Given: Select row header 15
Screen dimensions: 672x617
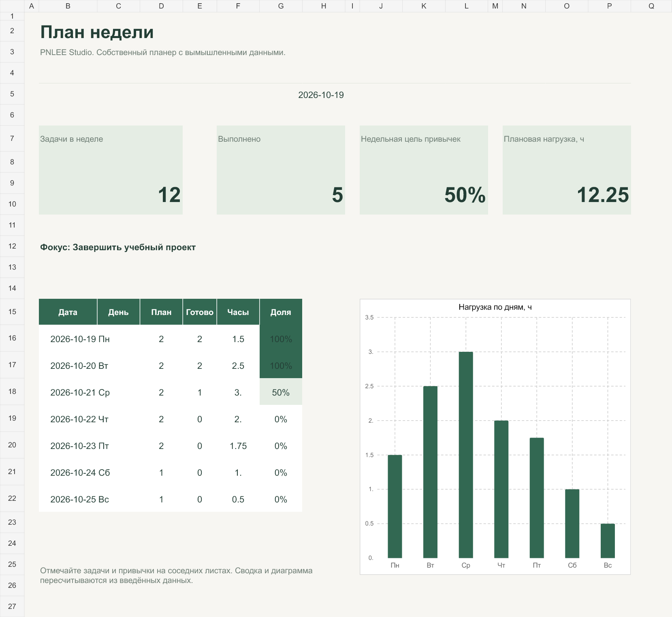Looking at the screenshot, I should pyautogui.click(x=12, y=312).
